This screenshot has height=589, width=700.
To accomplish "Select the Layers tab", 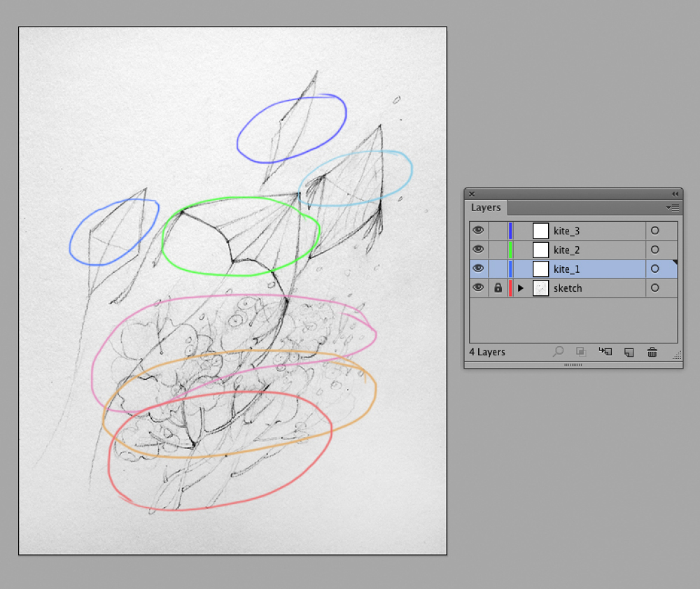I will [486, 208].
